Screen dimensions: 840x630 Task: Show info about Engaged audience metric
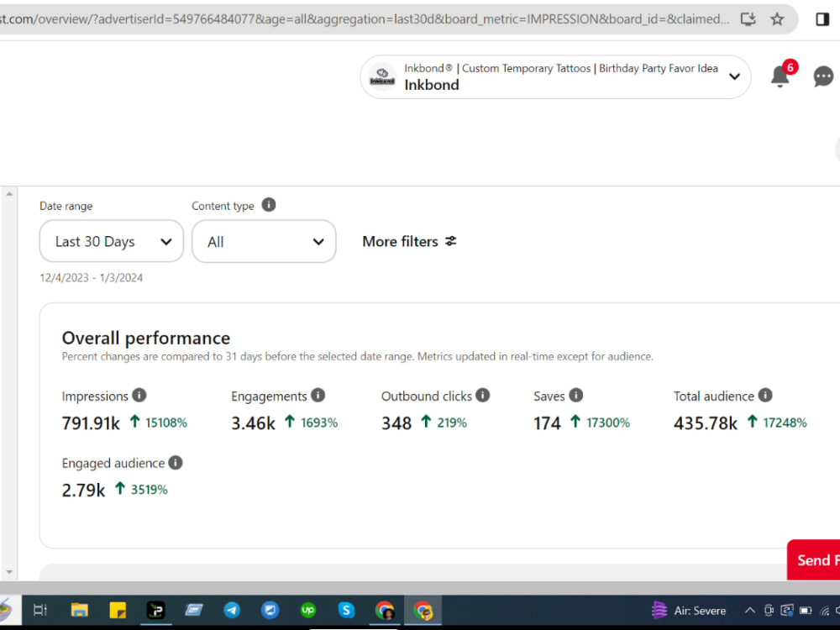(176, 462)
